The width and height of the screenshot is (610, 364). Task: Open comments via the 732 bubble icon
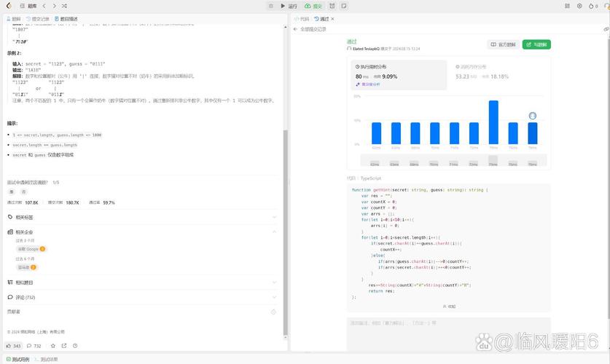[x=34, y=346]
